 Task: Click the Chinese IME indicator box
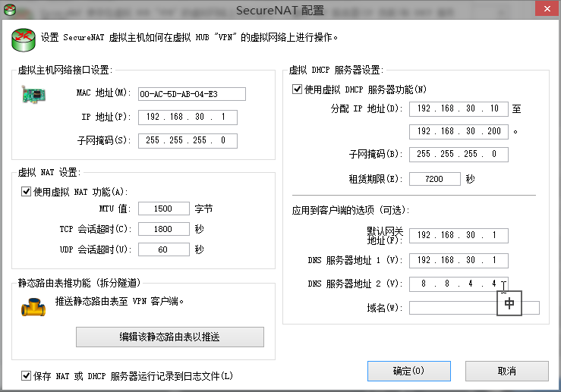[509, 303]
